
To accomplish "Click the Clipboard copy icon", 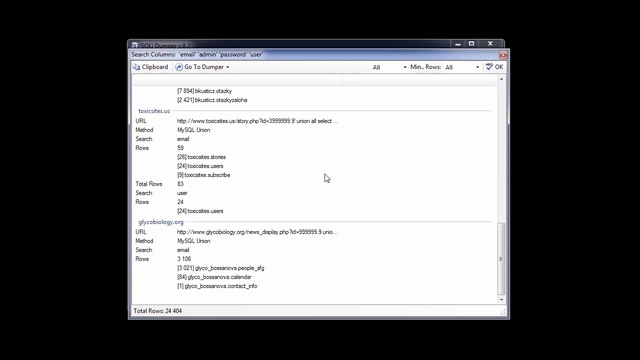I will point(136,67).
